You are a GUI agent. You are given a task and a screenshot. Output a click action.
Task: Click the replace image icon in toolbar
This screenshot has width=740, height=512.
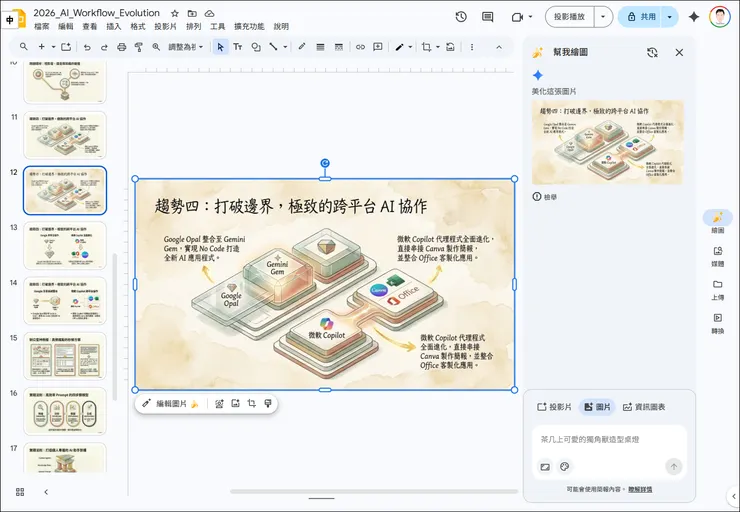click(451, 47)
